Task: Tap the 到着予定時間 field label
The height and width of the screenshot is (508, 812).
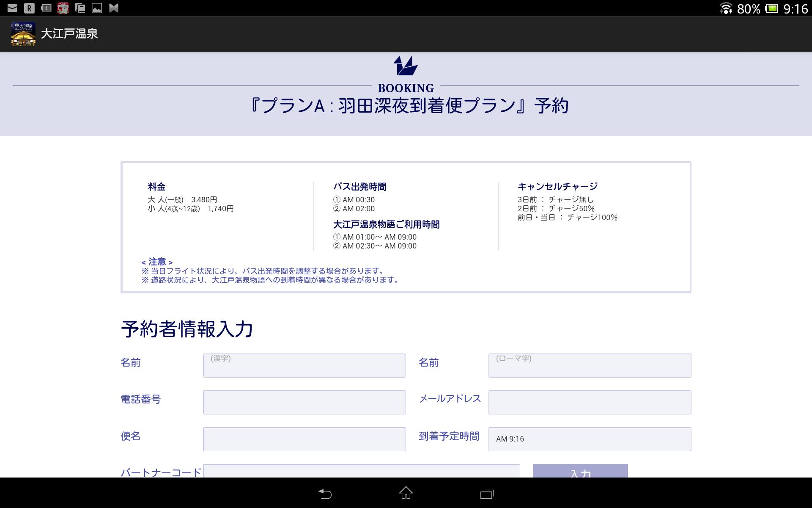Action: point(449,436)
